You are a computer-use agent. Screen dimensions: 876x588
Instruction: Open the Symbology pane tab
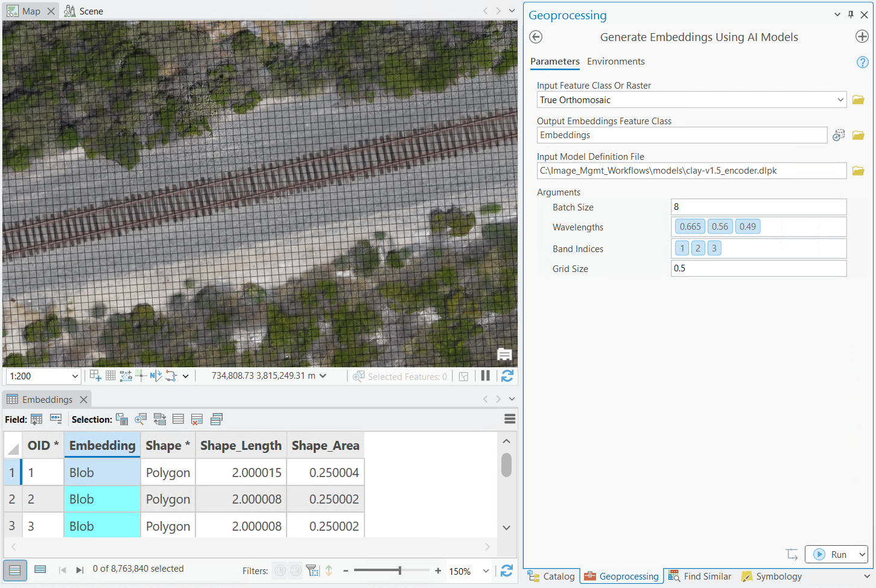[x=772, y=577]
